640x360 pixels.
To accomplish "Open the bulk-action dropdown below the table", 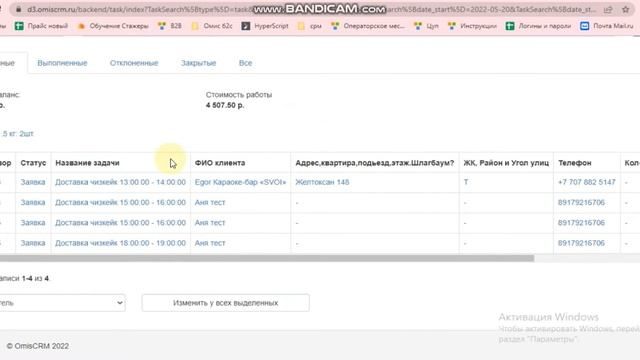I will [x=62, y=303].
